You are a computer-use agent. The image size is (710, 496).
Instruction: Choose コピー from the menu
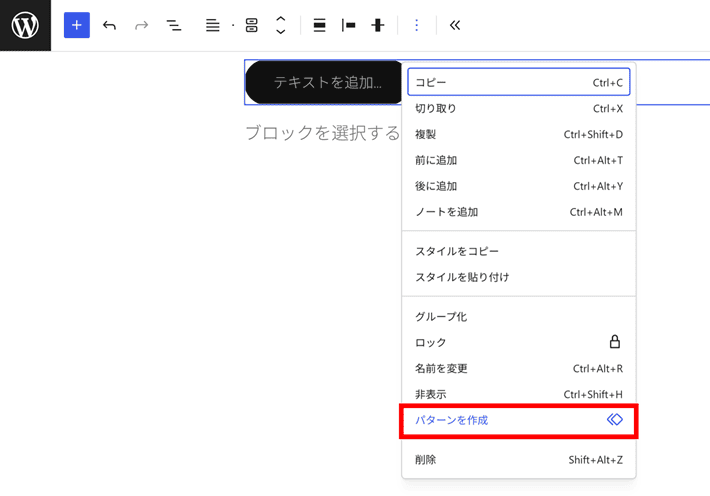tap(518, 82)
